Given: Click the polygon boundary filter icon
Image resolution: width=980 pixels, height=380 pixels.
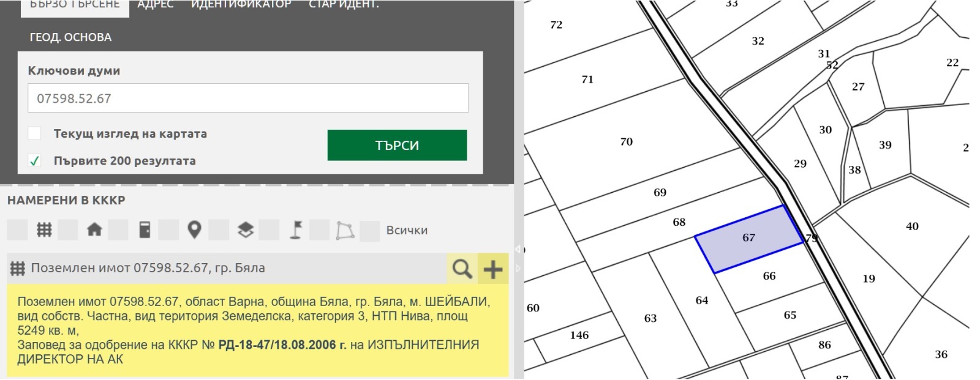Looking at the screenshot, I should [x=345, y=230].
